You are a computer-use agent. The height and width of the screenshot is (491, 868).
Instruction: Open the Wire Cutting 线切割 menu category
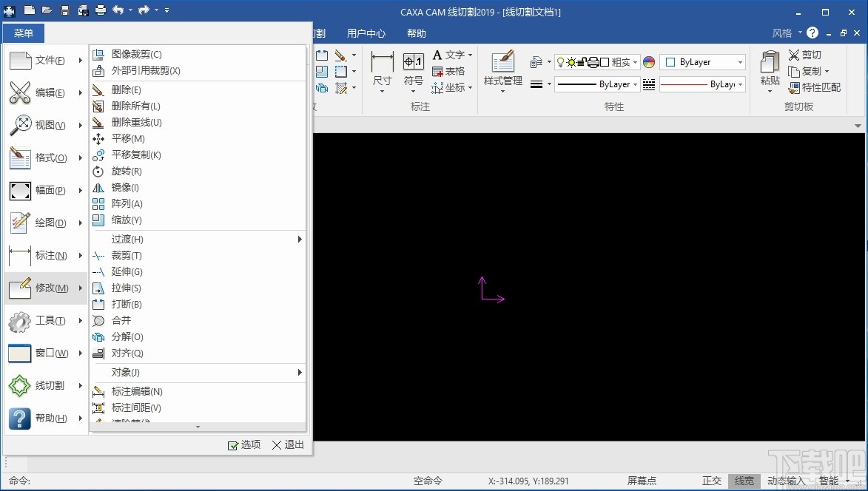coord(46,385)
